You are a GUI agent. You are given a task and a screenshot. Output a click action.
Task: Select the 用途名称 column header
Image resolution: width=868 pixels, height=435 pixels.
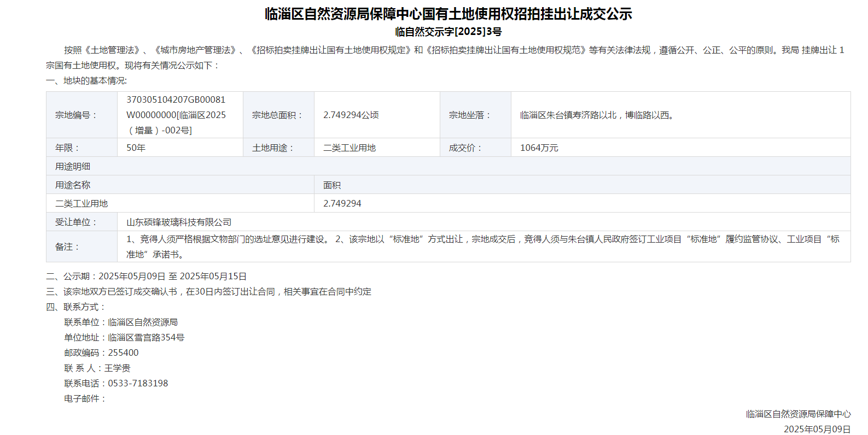73,185
